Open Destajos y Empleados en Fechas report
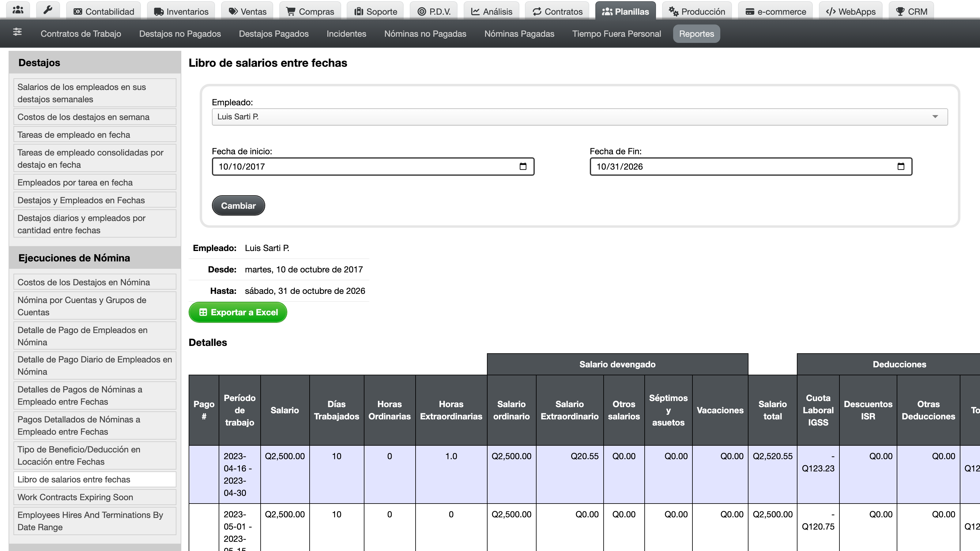The image size is (980, 551). pos(95,201)
